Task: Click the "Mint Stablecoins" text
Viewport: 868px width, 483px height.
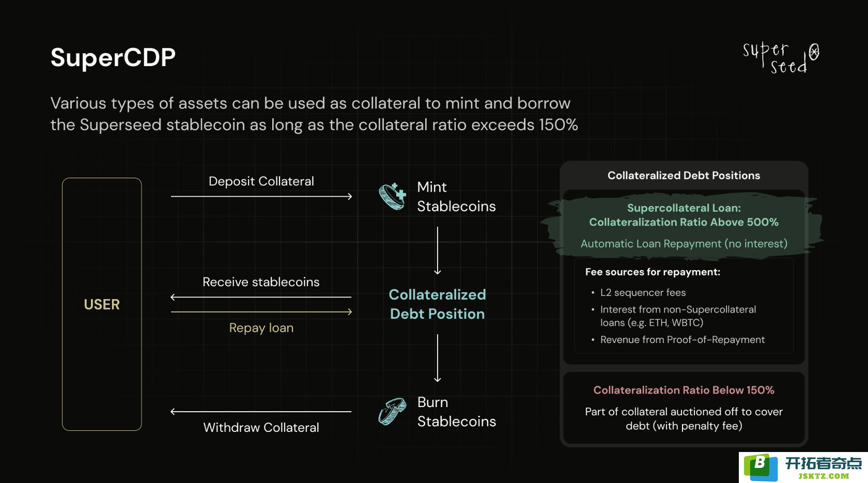Action: [456, 196]
